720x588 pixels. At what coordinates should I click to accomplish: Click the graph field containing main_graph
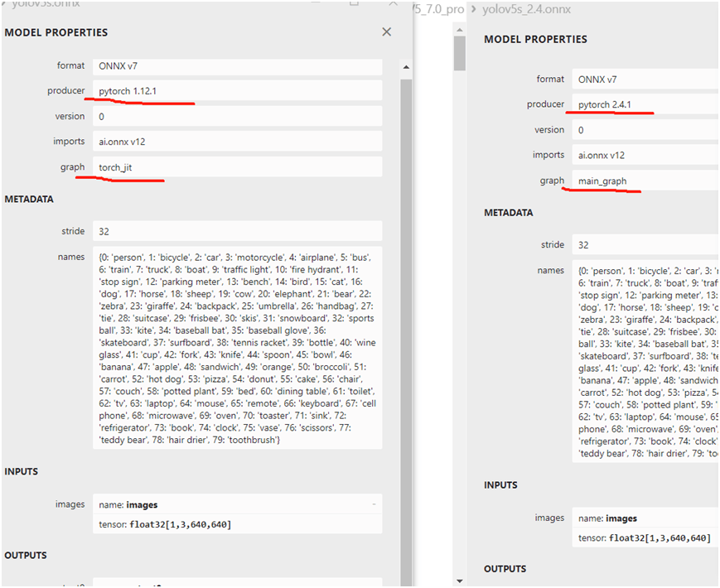644,181
